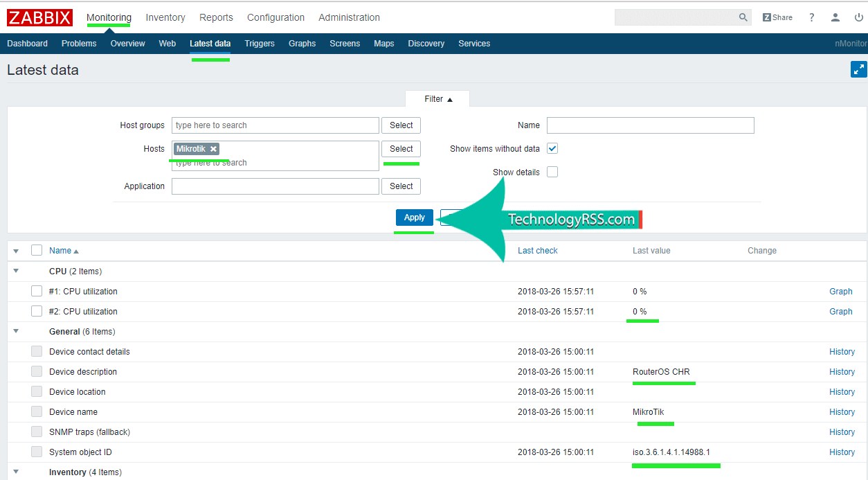
Task: Open the user profile icon
Action: [835, 17]
